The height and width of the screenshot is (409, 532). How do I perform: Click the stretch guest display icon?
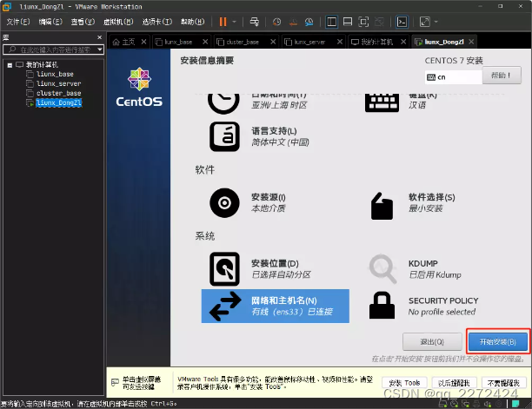tap(425, 22)
